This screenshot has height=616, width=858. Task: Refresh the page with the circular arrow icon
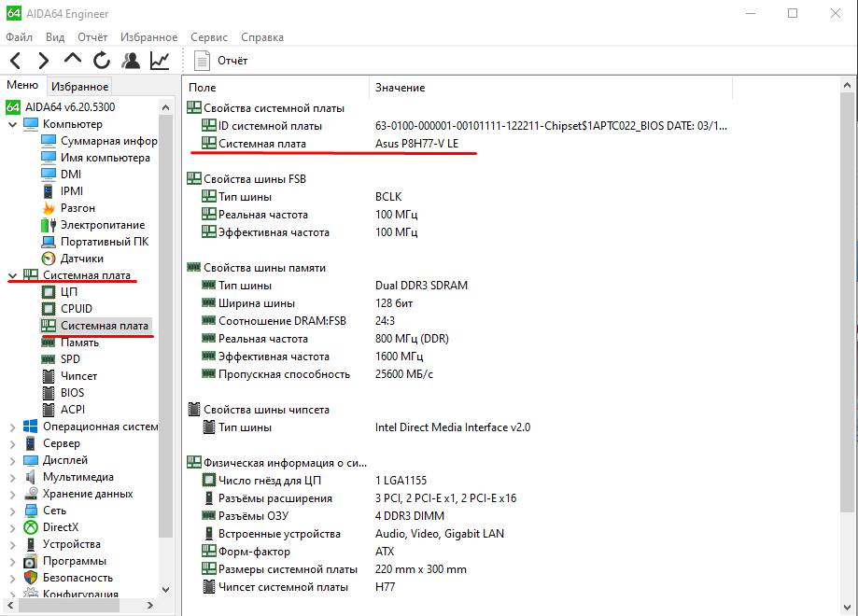[101, 60]
